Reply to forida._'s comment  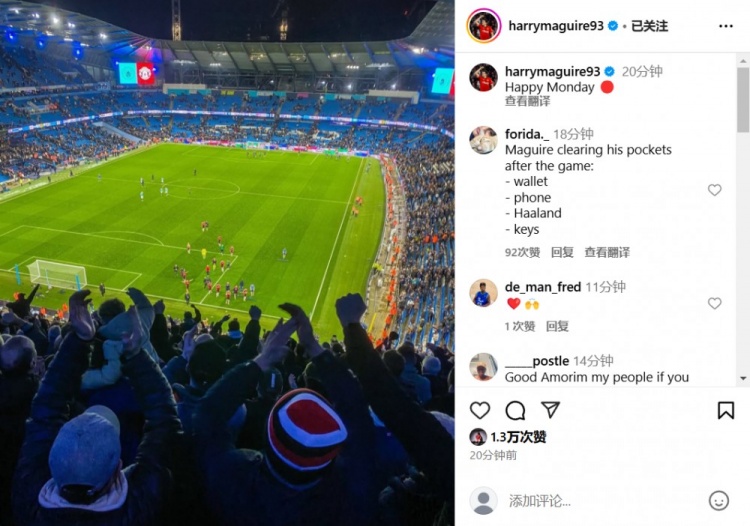point(562,252)
